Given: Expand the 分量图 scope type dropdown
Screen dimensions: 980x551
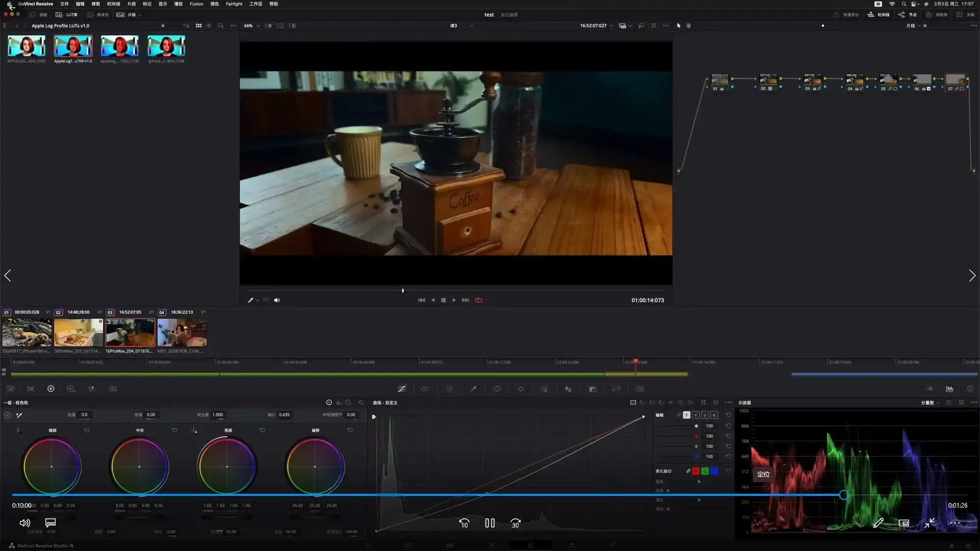Looking at the screenshot, I should (x=930, y=403).
